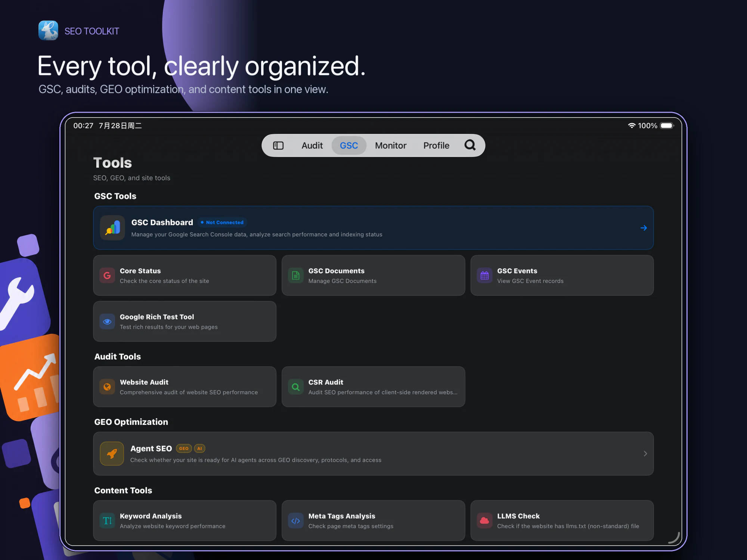Viewport: 747px width, 560px height.
Task: Open GSC Dashboard via blue arrow
Action: pyautogui.click(x=644, y=228)
